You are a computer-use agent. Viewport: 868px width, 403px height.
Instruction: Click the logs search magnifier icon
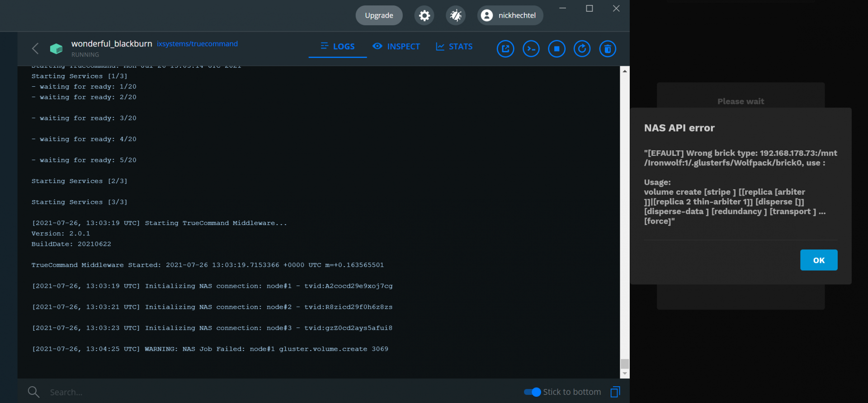click(x=33, y=392)
